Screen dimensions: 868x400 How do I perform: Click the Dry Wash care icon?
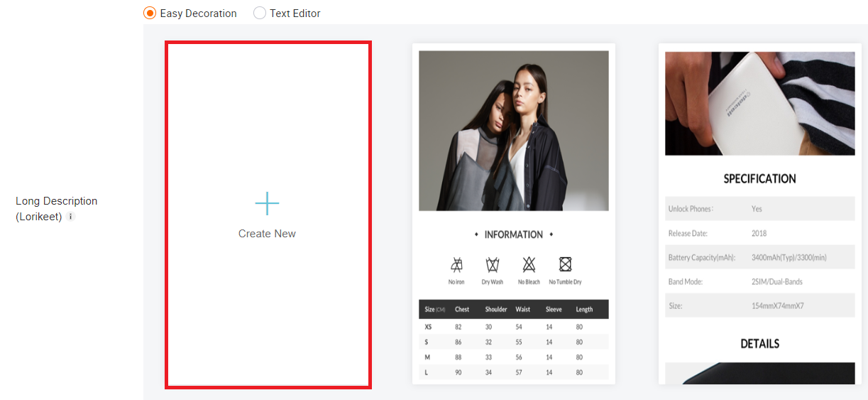coord(492,265)
